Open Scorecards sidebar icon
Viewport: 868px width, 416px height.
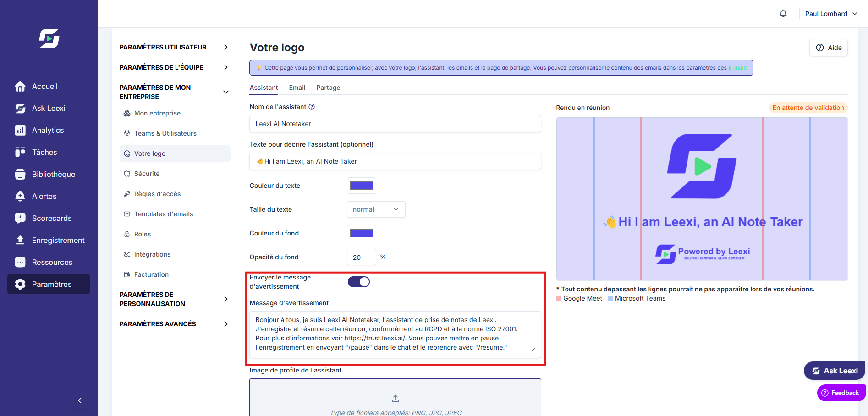pyautogui.click(x=20, y=218)
